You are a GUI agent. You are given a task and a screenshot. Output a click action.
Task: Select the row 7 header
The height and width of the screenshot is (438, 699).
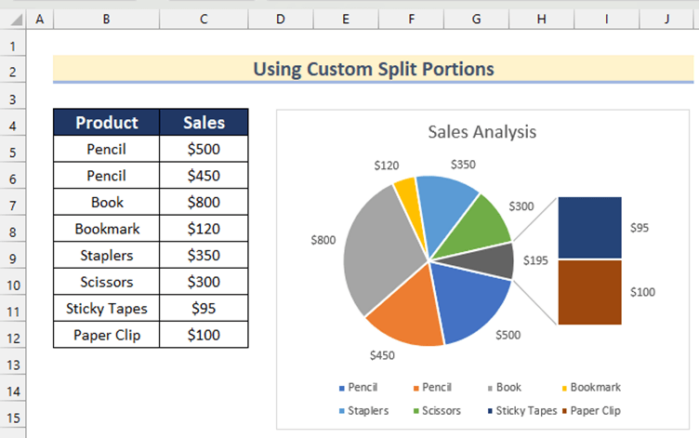click(x=12, y=203)
